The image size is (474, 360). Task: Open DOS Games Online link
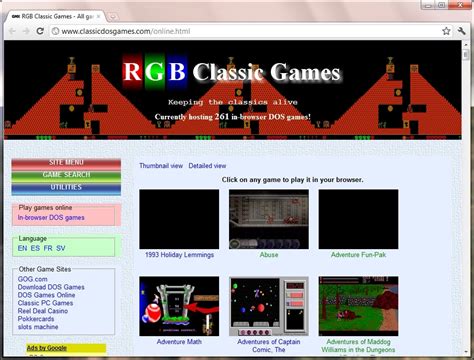click(46, 295)
